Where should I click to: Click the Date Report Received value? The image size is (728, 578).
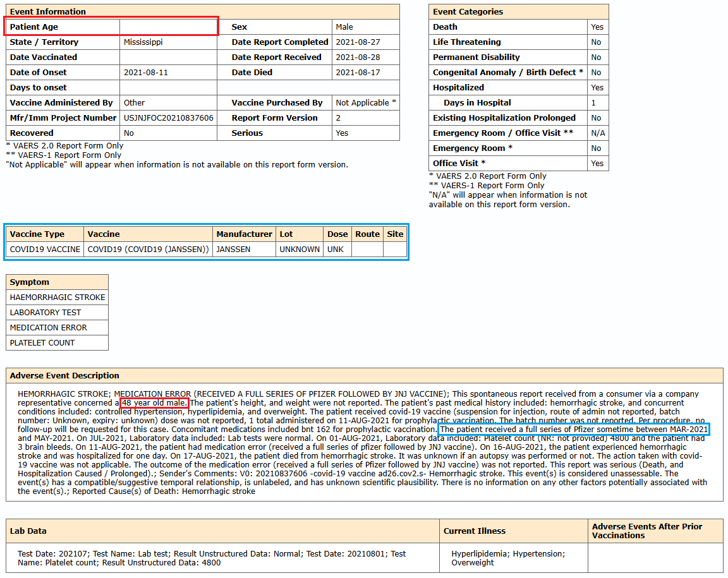tap(357, 57)
